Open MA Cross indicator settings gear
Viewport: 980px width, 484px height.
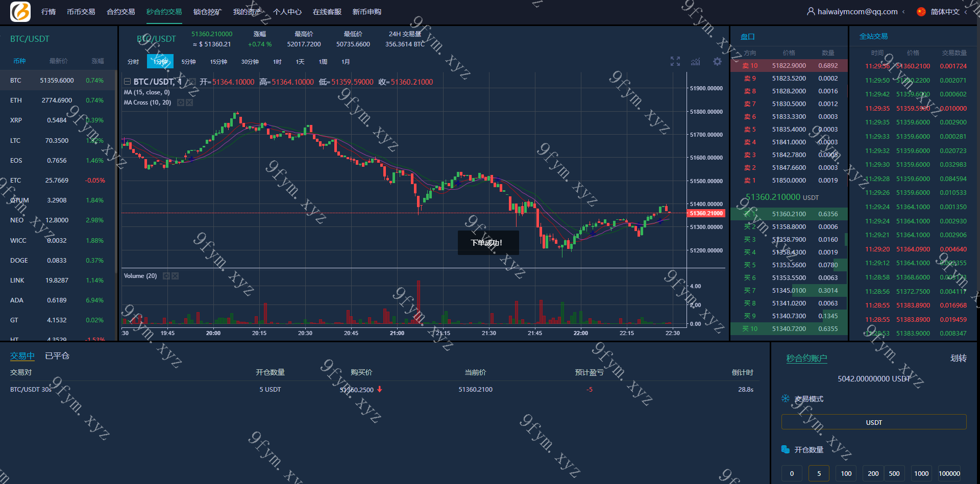(x=180, y=103)
